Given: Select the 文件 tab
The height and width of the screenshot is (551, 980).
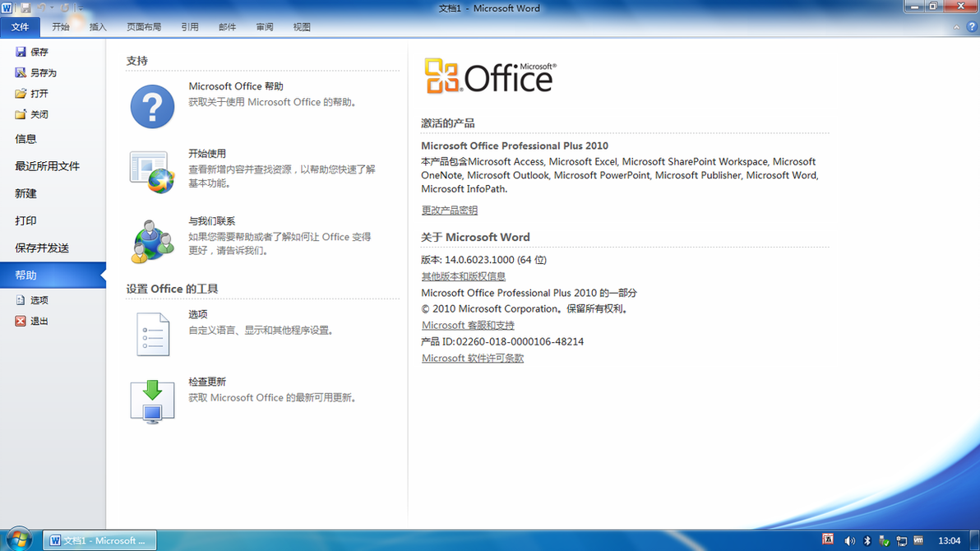Looking at the screenshot, I should [x=20, y=27].
